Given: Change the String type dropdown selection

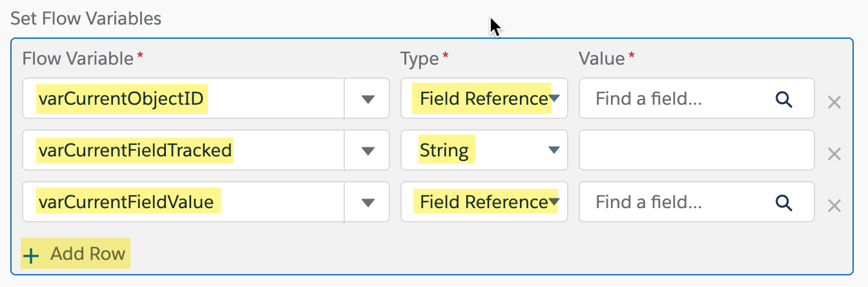Looking at the screenshot, I should click(x=484, y=151).
